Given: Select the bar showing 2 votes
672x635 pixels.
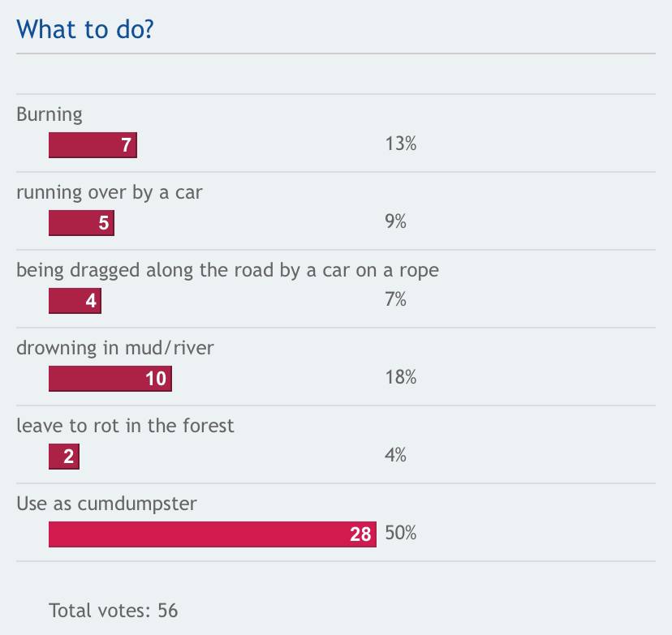Looking at the screenshot, I should pos(64,457).
